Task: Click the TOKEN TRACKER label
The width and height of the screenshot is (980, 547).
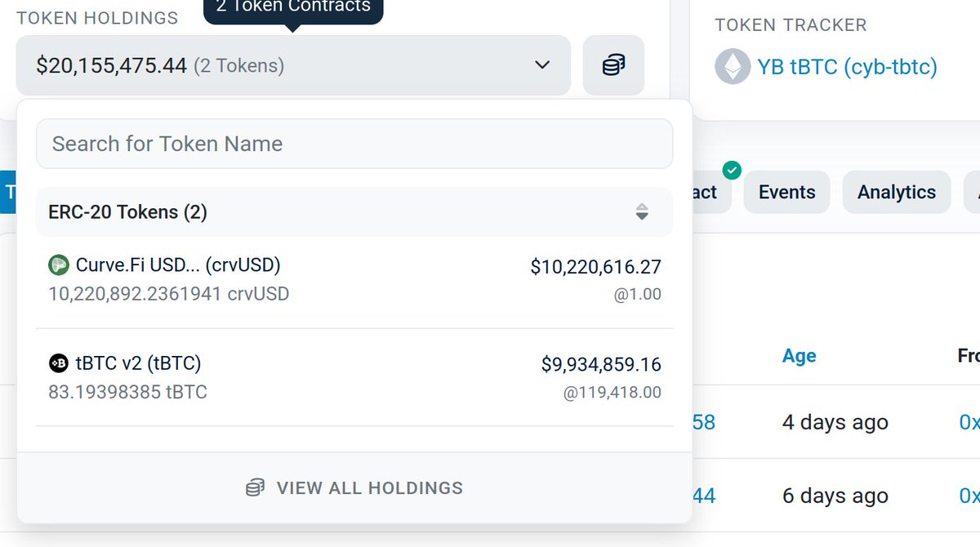Action: [790, 25]
